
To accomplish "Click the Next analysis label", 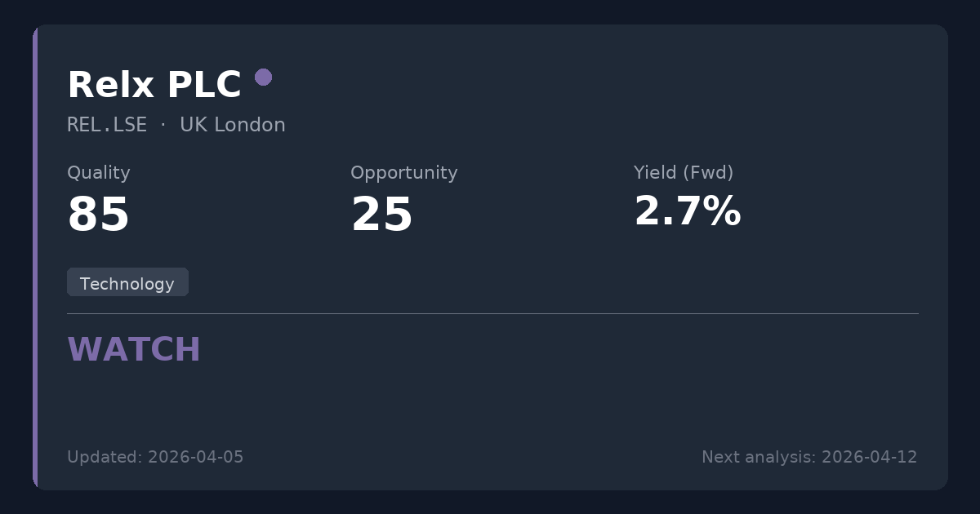I will pyautogui.click(x=759, y=457).
